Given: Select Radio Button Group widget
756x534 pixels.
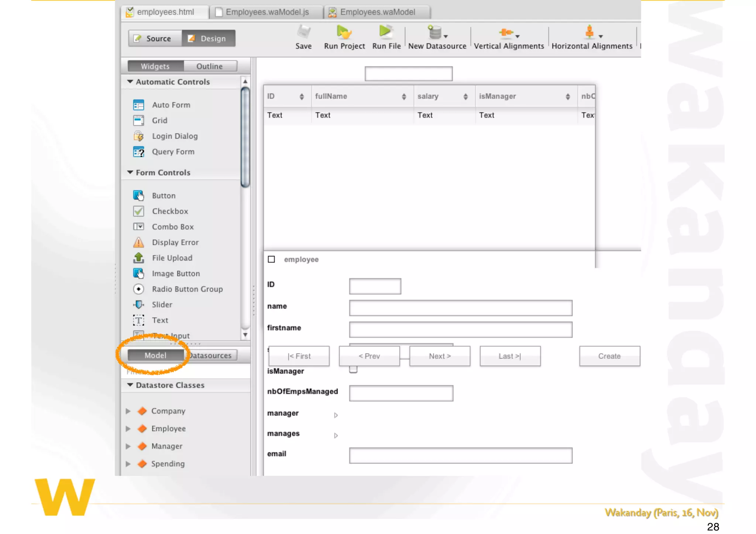Looking at the screenshot, I should coord(187,289).
